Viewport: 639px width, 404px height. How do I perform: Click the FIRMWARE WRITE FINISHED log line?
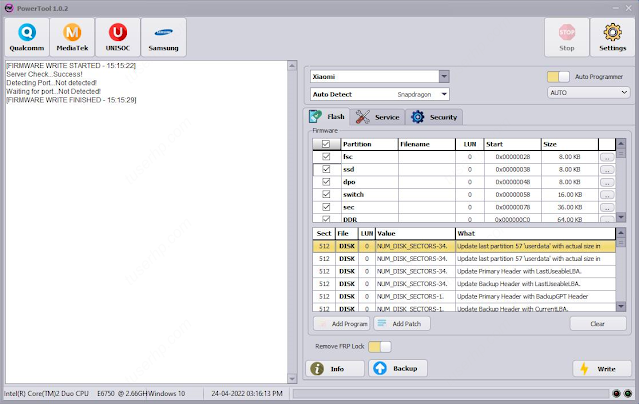click(71, 100)
